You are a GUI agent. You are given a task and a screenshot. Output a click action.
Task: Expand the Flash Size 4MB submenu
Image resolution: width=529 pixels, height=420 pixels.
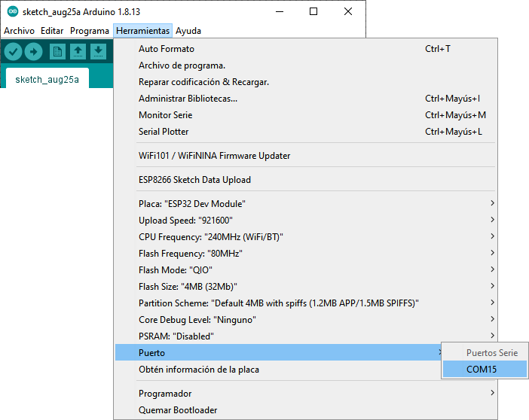coord(306,286)
